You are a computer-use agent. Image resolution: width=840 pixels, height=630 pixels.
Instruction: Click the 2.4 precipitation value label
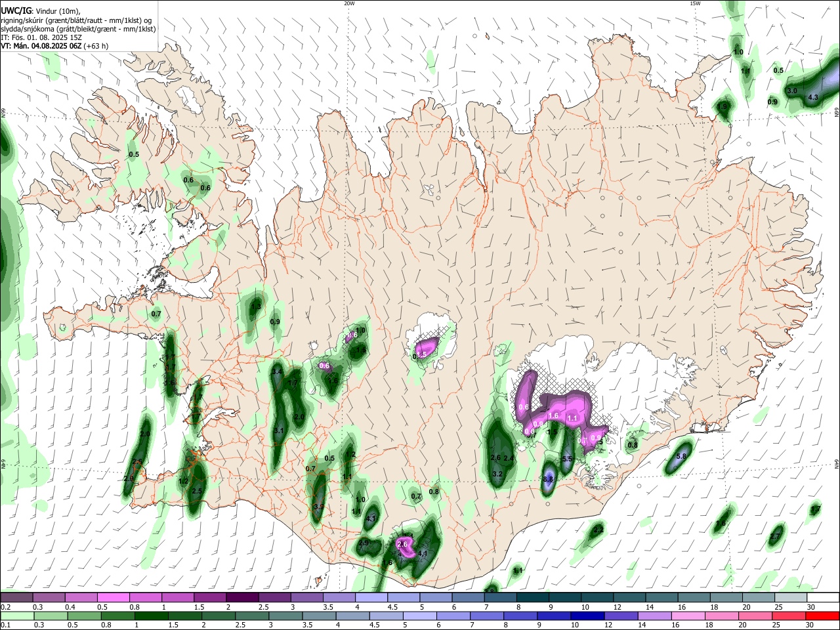click(508, 458)
